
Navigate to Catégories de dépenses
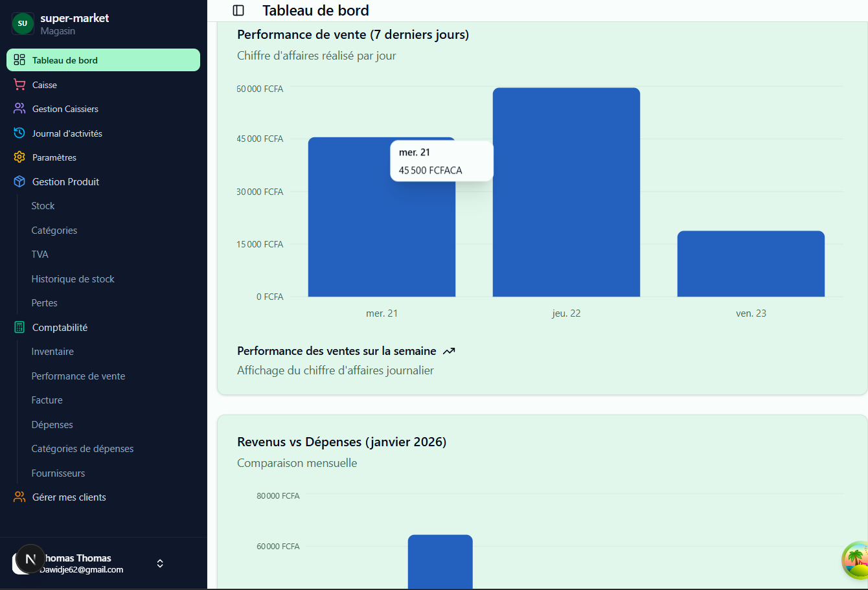pyautogui.click(x=82, y=448)
